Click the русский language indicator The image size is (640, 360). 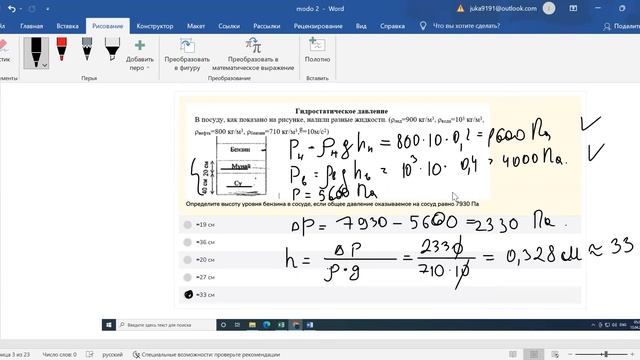click(x=112, y=354)
